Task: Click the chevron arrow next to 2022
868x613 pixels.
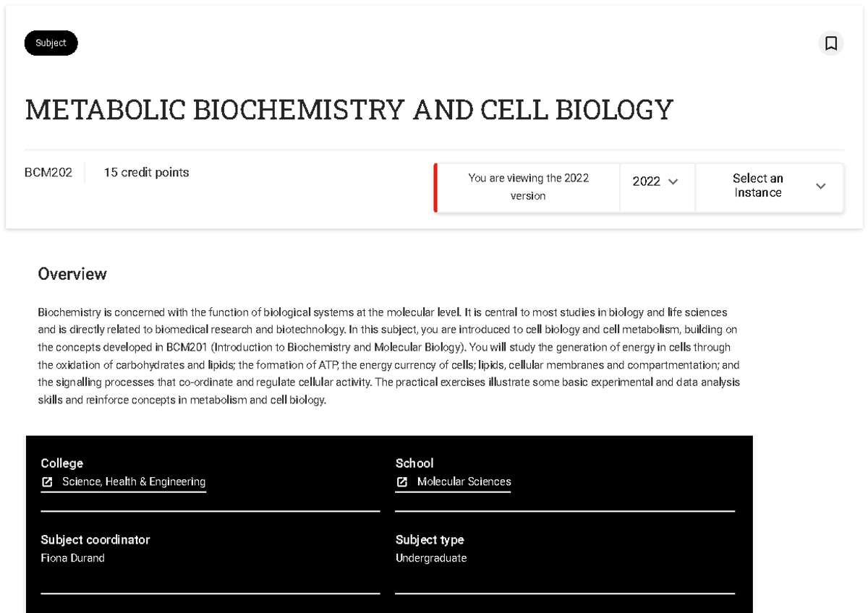Action: pos(673,181)
